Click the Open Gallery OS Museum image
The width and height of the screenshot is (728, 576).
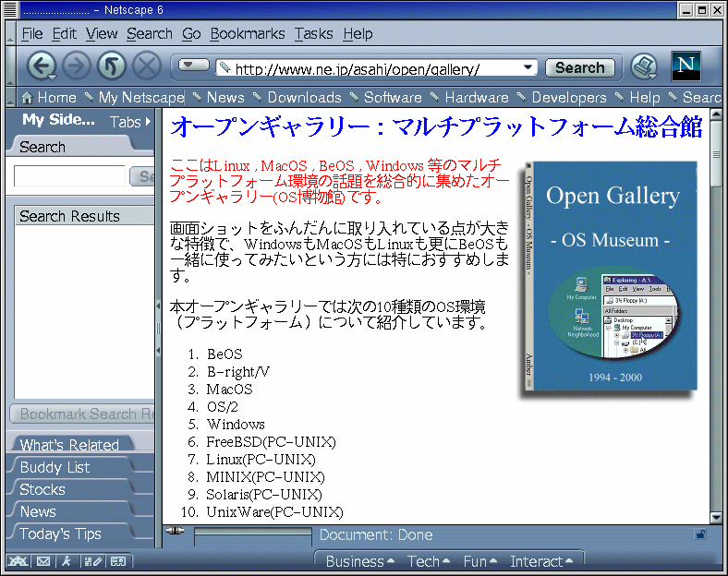click(609, 278)
